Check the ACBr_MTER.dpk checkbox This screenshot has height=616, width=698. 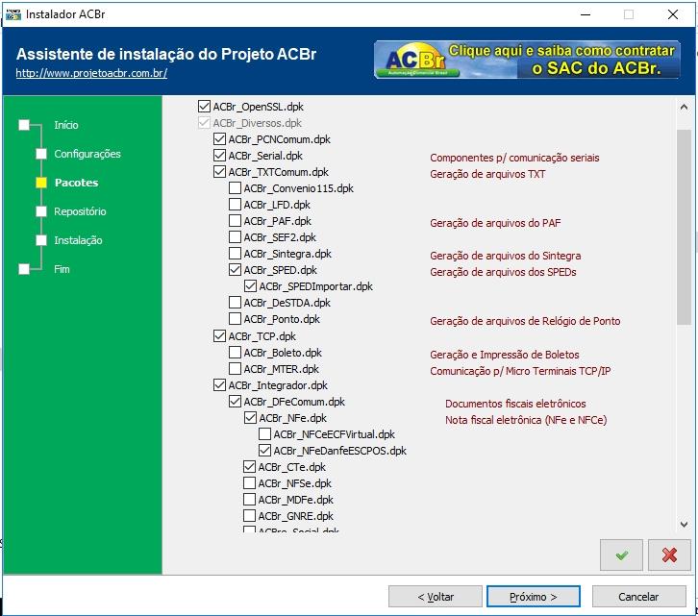click(x=235, y=368)
